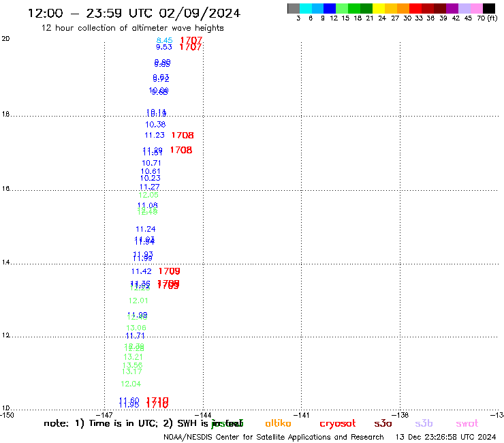The image size is (504, 443).
Task: Click the longitude axis label -138
Action: click(x=400, y=415)
